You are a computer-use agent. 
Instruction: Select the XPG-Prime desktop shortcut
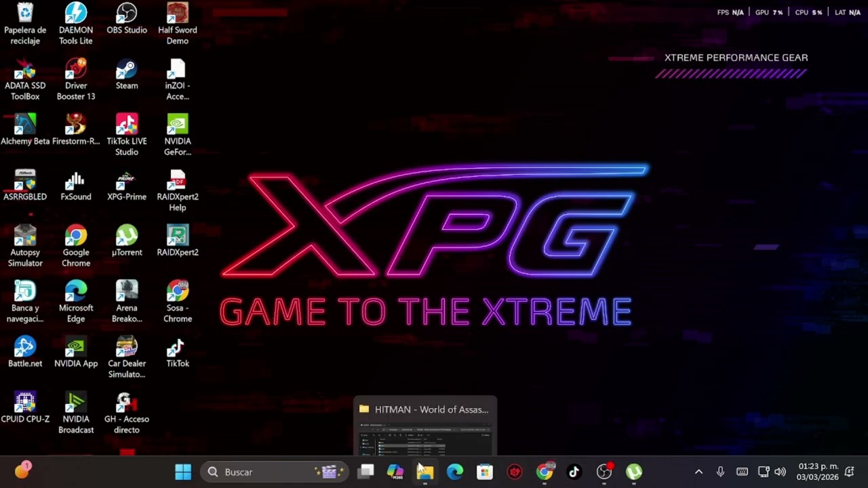tap(127, 185)
